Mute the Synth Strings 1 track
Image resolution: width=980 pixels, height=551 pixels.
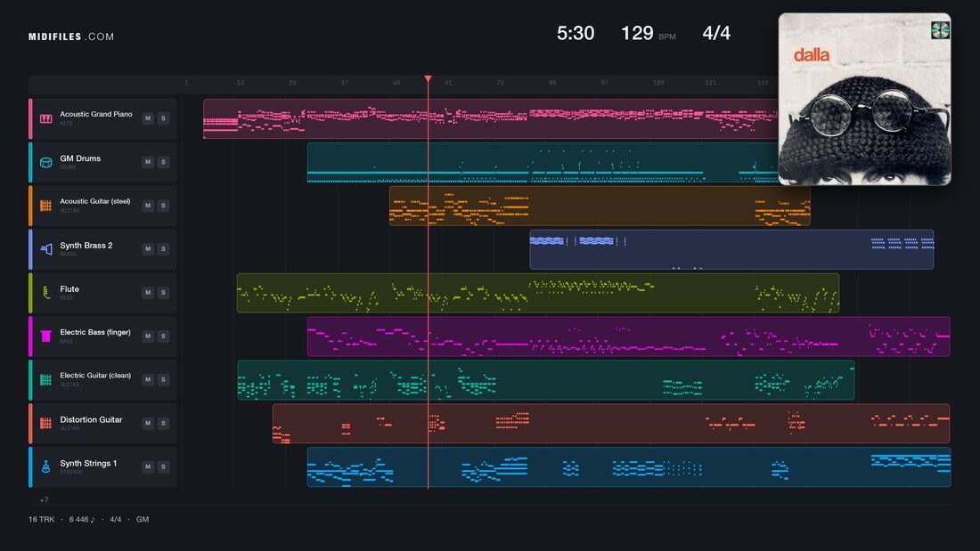pyautogui.click(x=148, y=466)
